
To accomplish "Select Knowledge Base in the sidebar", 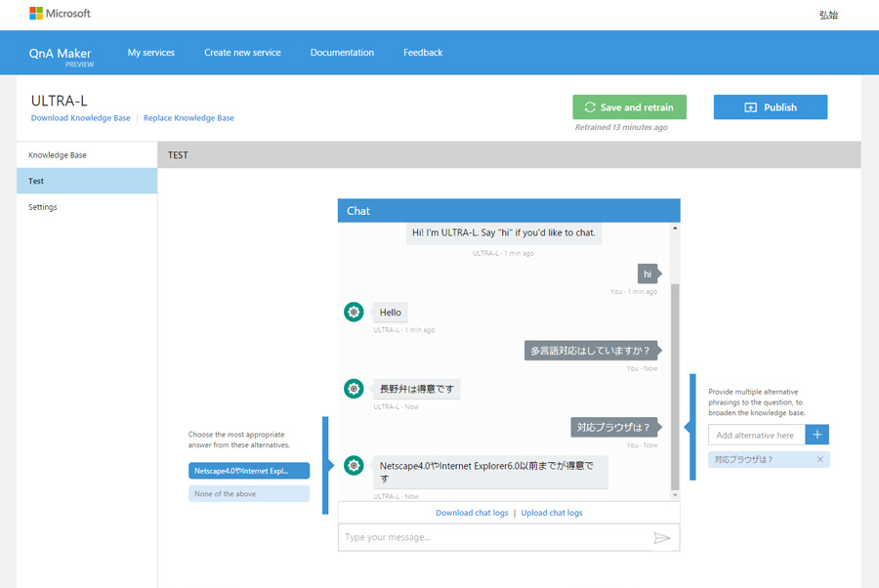I will 87,155.
